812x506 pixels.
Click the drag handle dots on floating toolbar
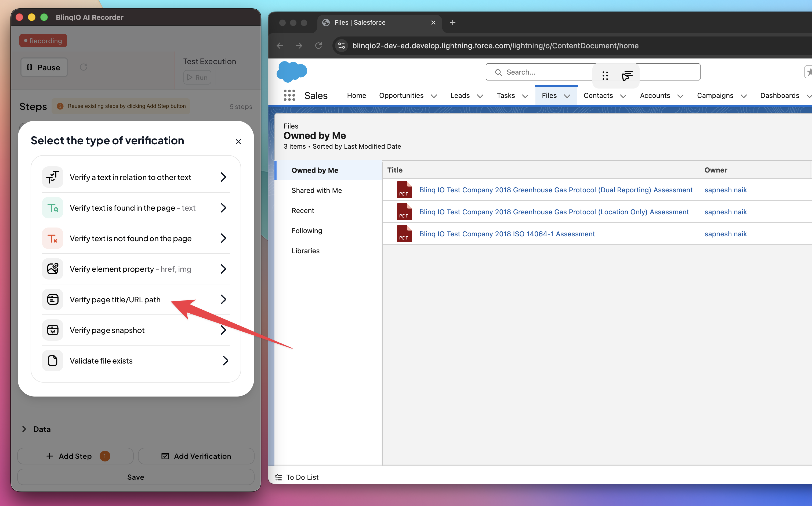click(605, 76)
